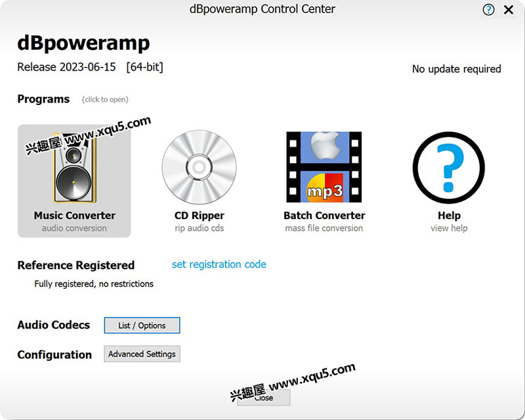Click the 'Configuration' label

pos(54,354)
